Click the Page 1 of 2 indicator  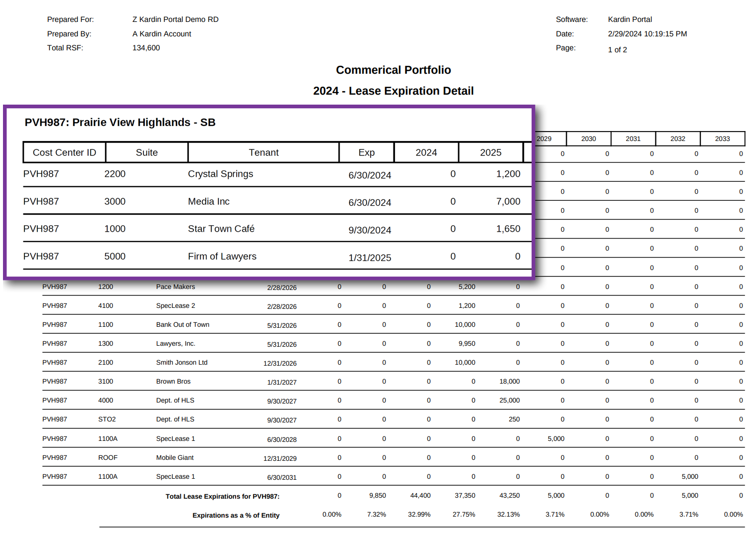617,49
